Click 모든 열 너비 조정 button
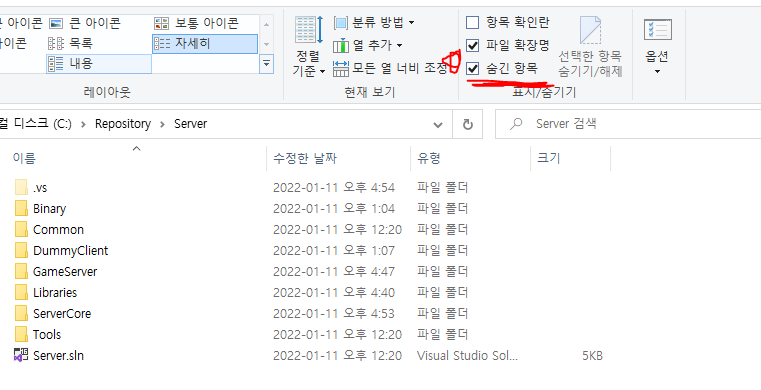Viewport: 761px width, 390px height. (390, 68)
